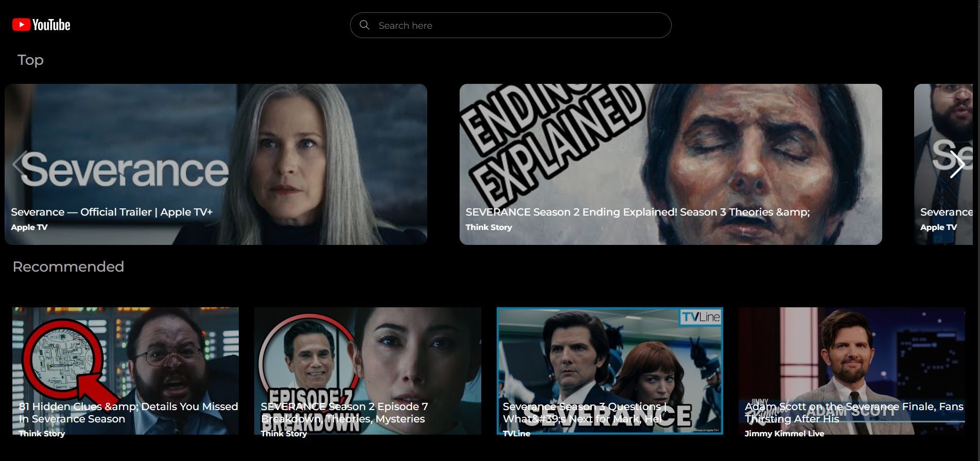Screen dimensions: 980x461
Task: Click the 'Recommended' section heading
Action: point(68,267)
